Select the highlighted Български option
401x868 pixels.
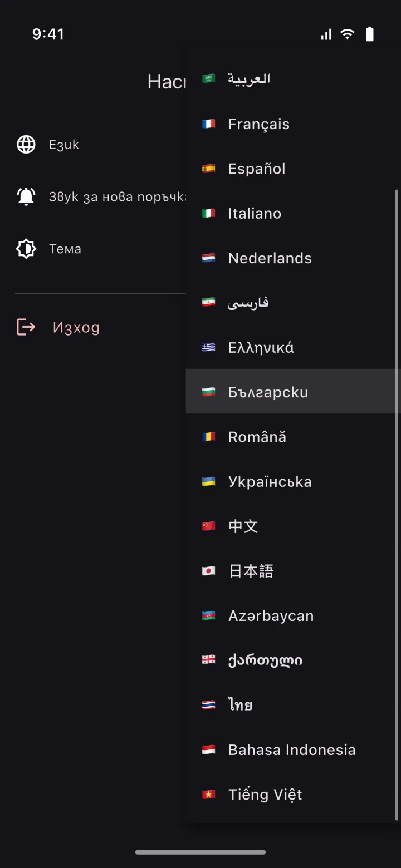tap(292, 392)
